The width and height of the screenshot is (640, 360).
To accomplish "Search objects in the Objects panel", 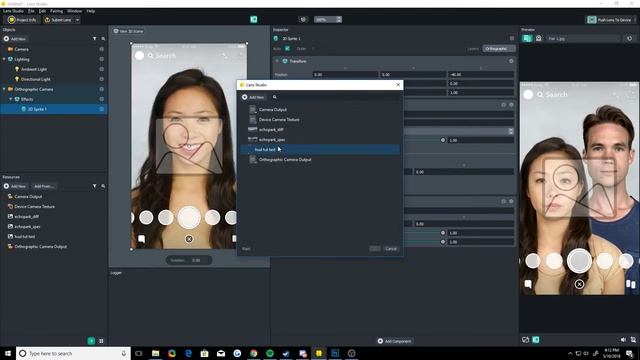I will (103, 39).
